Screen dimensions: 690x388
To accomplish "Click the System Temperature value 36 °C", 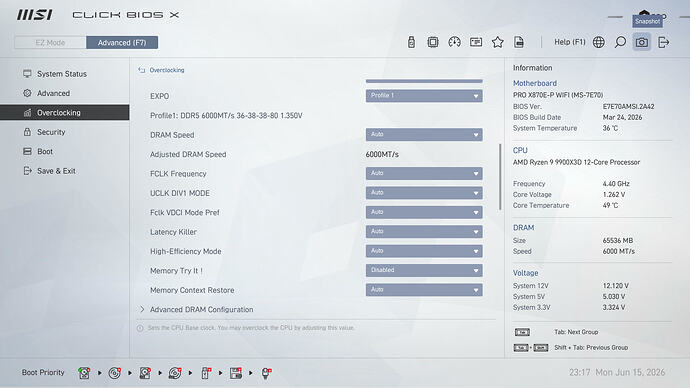I will [610, 128].
